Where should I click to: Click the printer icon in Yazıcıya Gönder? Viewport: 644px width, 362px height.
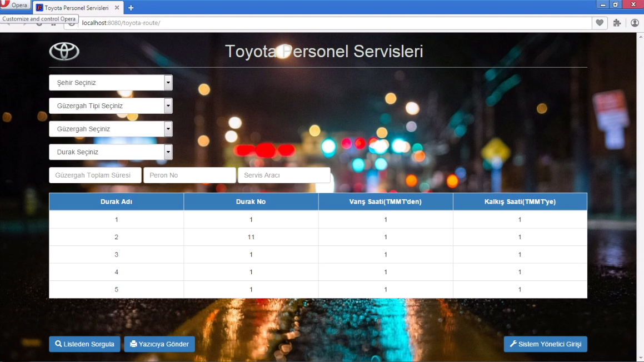click(x=133, y=344)
